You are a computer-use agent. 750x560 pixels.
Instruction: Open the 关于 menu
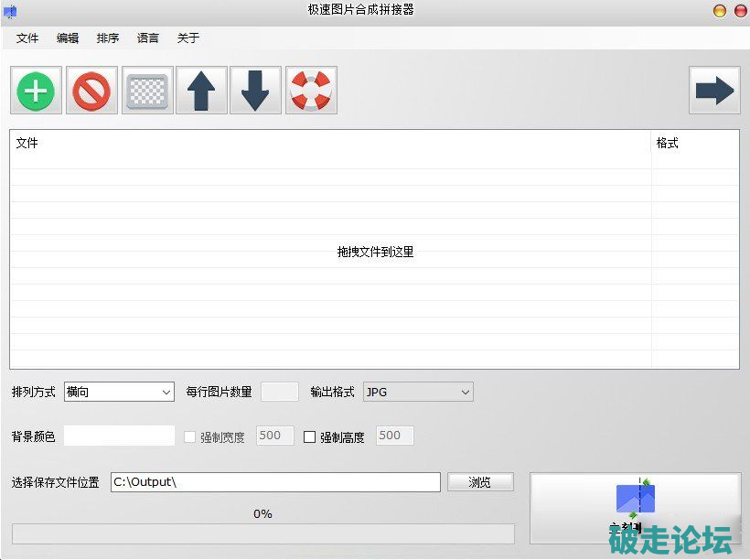click(187, 38)
